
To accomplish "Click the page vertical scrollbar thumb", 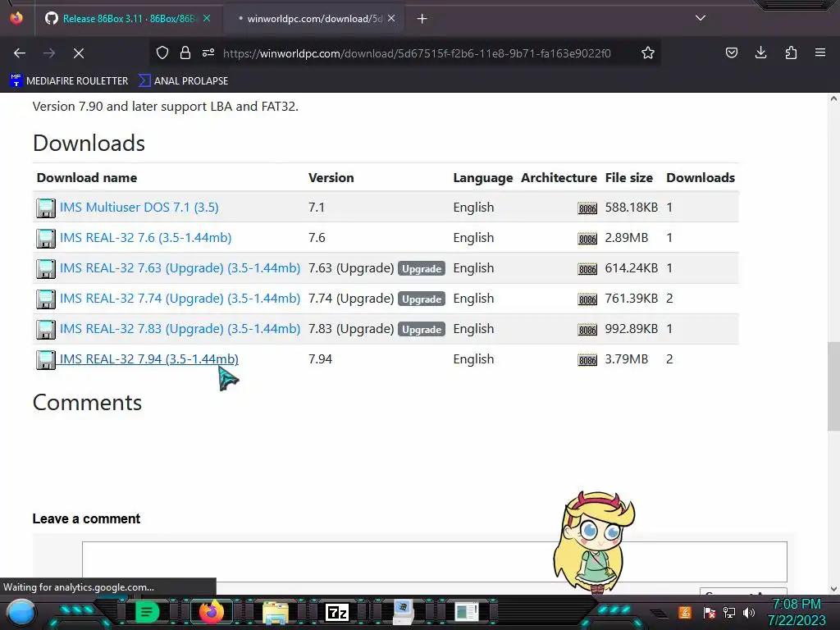I will click(833, 386).
